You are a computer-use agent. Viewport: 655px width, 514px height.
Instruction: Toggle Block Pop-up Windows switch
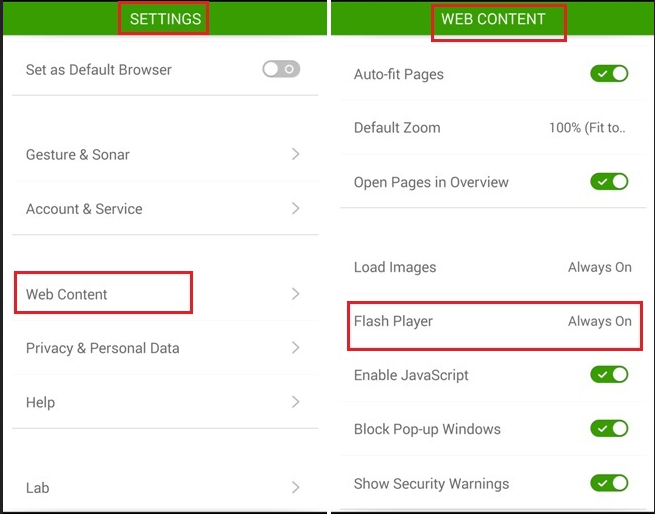[x=608, y=429]
